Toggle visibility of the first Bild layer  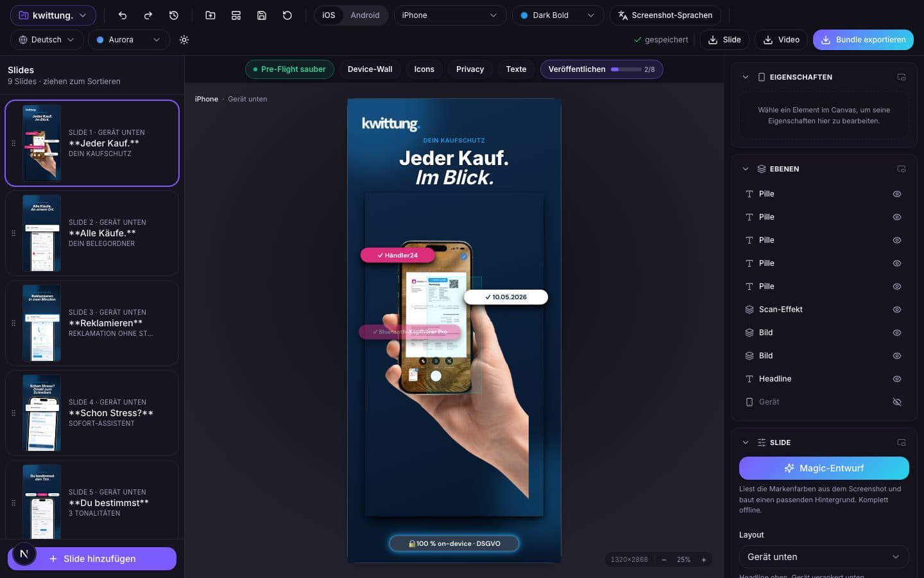[897, 333]
